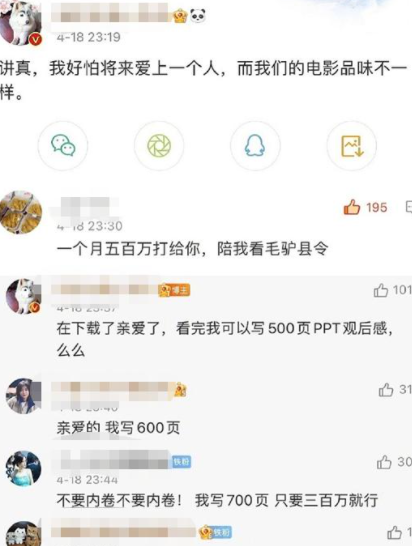412x546 pixels.
Task: Tap the 博主 badge on reply
Action: (174, 290)
